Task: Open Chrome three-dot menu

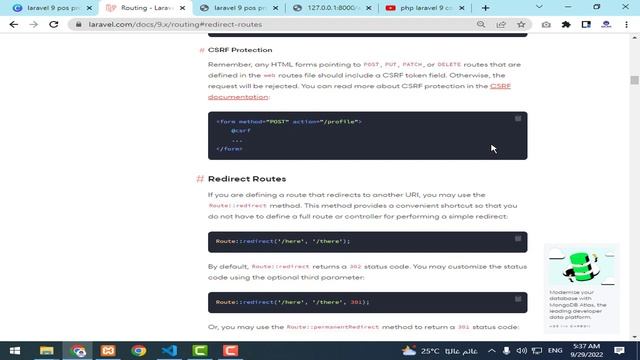Action: [626, 24]
